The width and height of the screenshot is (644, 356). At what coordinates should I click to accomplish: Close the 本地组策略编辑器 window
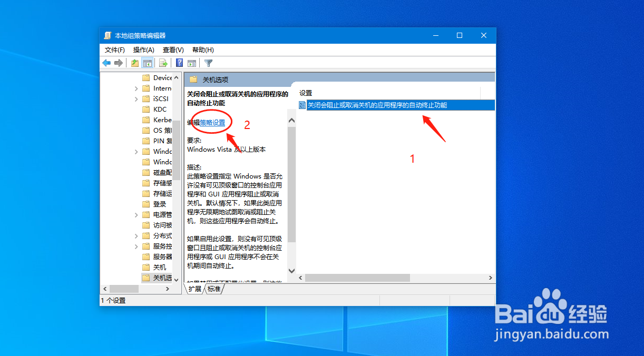pos(484,35)
